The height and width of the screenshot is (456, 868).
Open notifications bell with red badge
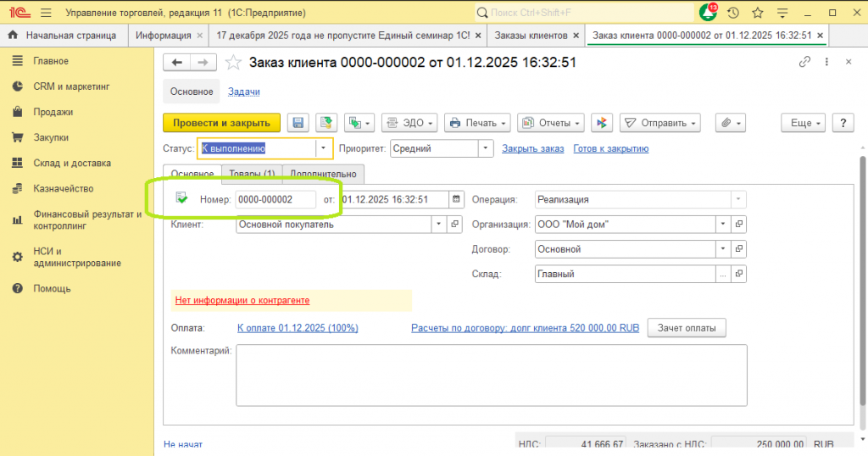(x=708, y=12)
